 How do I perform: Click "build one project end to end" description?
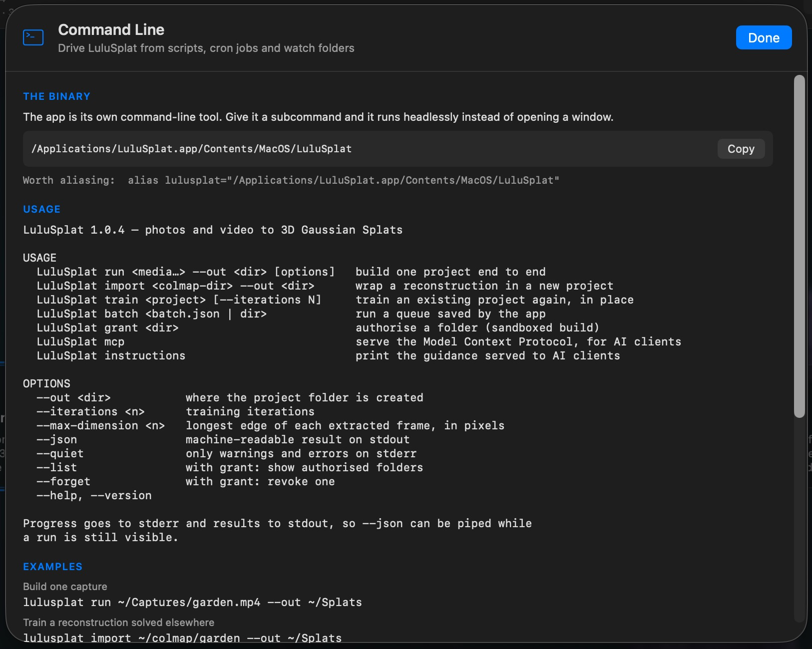450,272
